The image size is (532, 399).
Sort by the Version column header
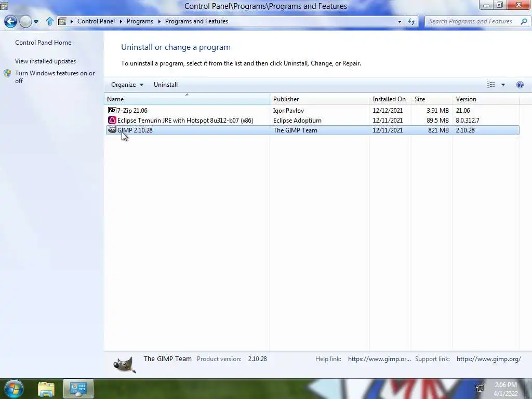[x=486, y=99]
